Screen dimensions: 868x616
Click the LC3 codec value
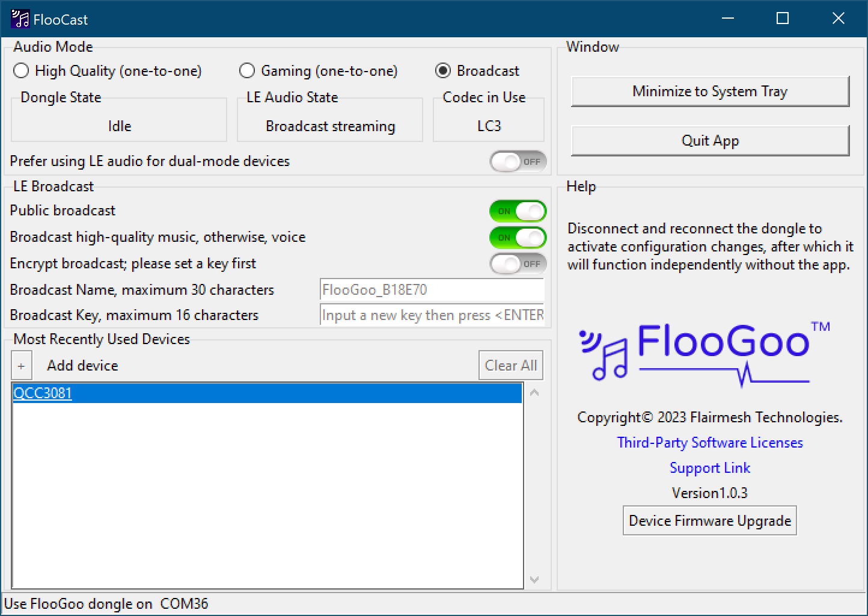(489, 126)
